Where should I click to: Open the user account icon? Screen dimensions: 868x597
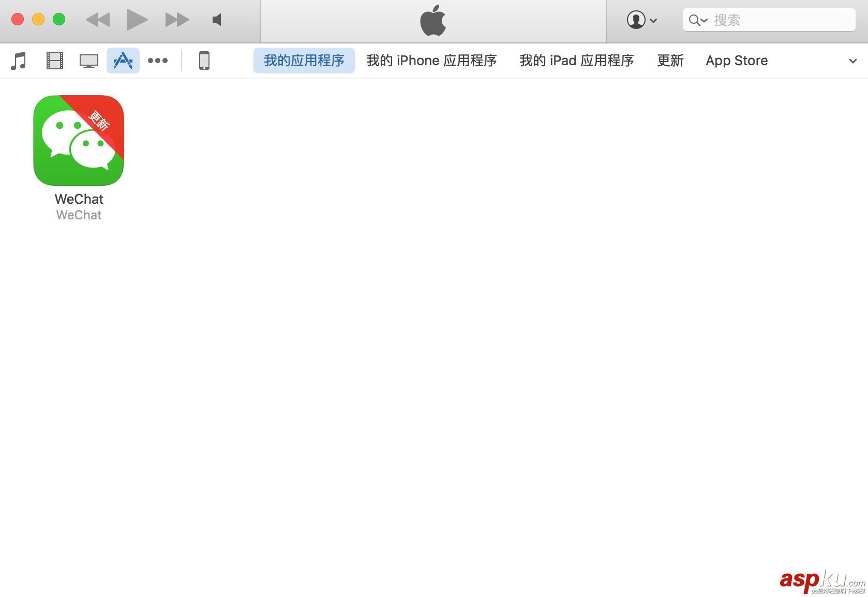pyautogui.click(x=636, y=20)
